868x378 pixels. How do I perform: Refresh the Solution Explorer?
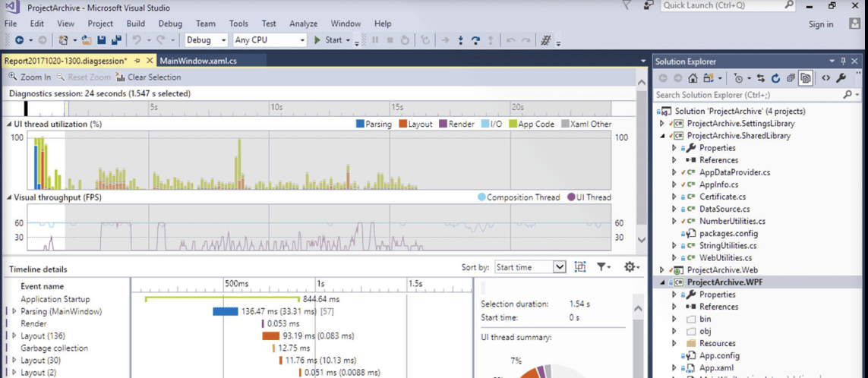click(x=775, y=79)
